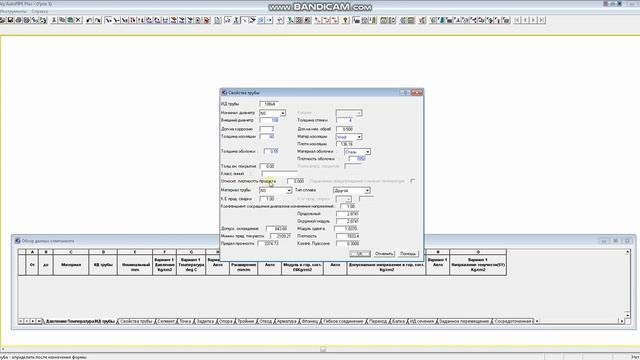The width and height of the screenshot is (640, 360).
Task: Switch to the Гибкое соединение sheet tab
Action: tap(343, 321)
